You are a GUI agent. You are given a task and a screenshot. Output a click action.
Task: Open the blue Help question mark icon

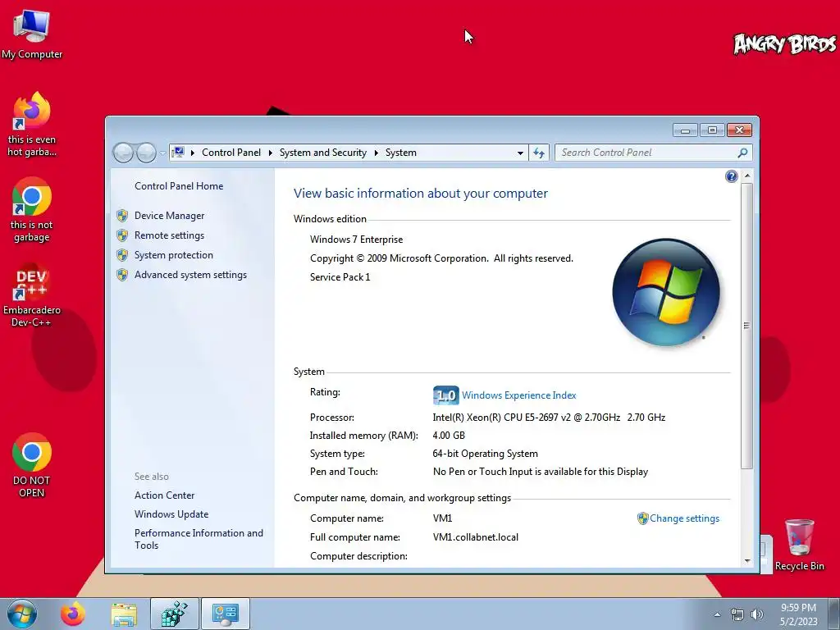pyautogui.click(x=731, y=176)
